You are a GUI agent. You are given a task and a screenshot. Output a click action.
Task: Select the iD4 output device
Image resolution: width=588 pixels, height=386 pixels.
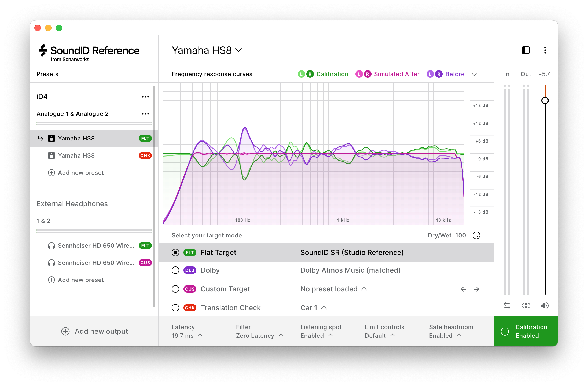(x=42, y=96)
